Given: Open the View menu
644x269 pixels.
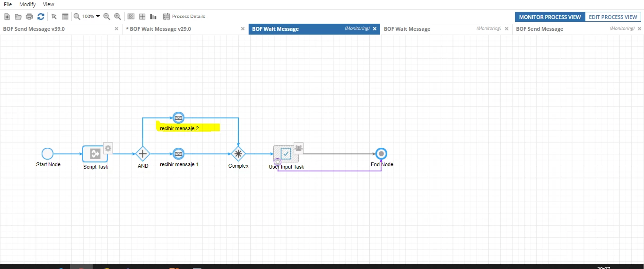Looking at the screenshot, I should (48, 4).
